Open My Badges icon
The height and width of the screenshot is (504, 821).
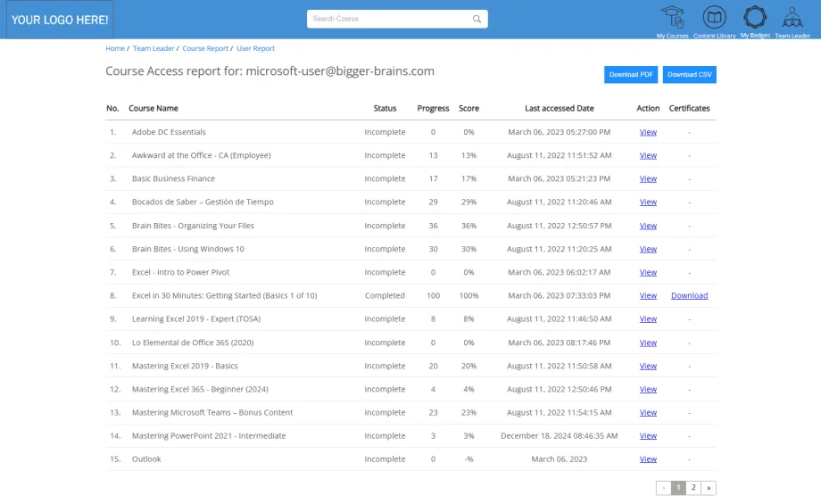click(755, 17)
